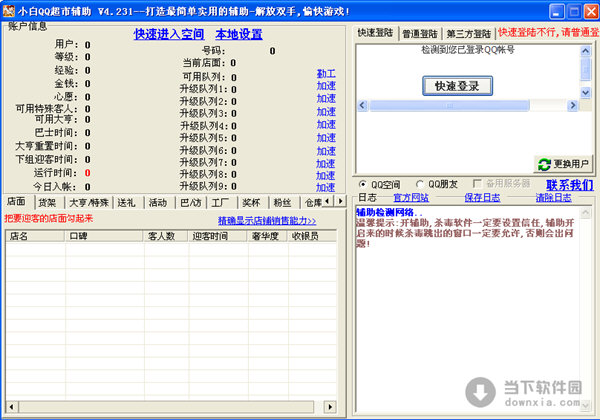Sort by 迎客时间 column header
600x420 pixels.
click(x=210, y=236)
